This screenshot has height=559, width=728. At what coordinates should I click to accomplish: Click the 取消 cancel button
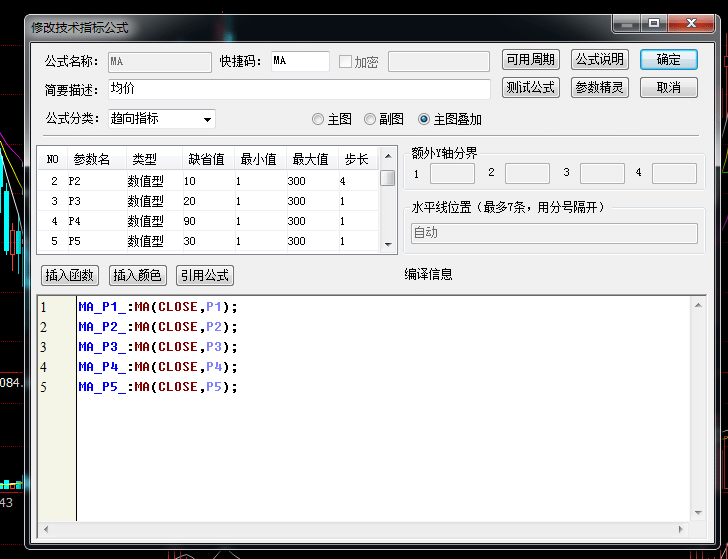[x=668, y=88]
